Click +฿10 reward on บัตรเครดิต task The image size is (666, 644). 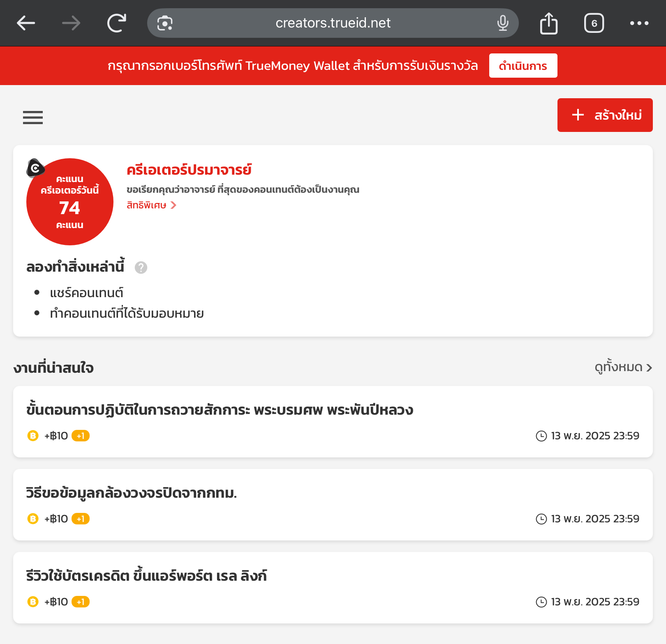click(56, 602)
